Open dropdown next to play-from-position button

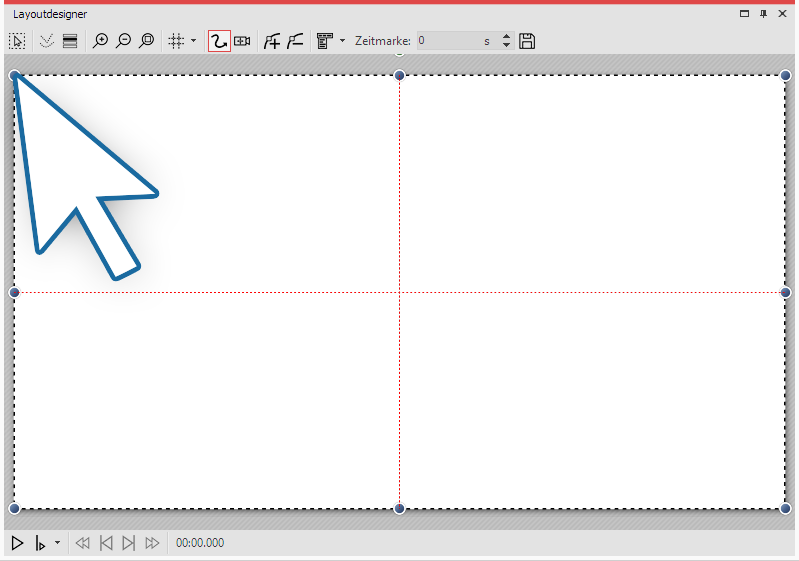pyautogui.click(x=57, y=543)
